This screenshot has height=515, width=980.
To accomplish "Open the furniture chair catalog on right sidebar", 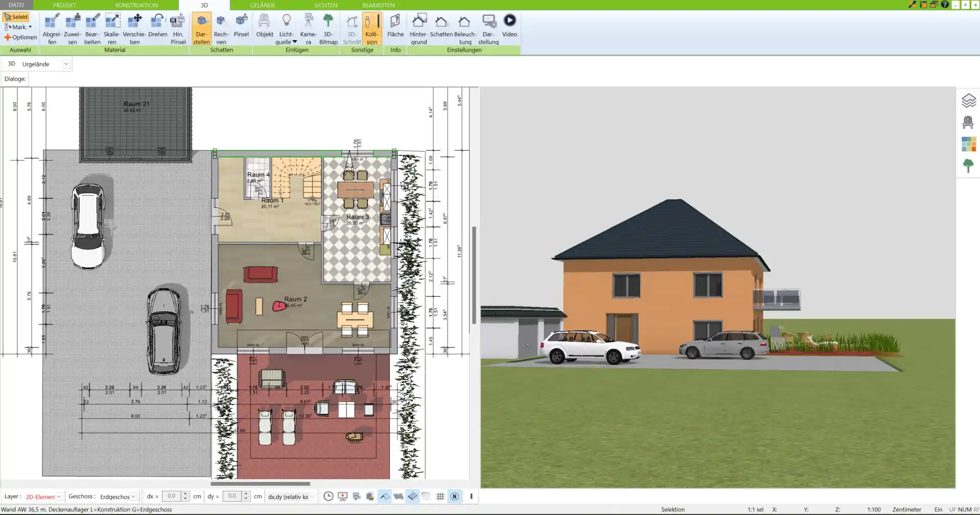I will (x=968, y=123).
